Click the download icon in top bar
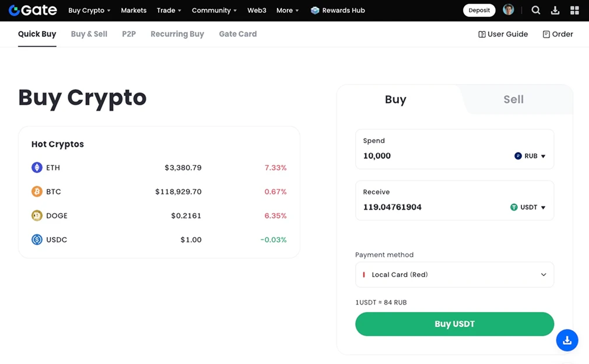Image resolution: width=589 pixels, height=364 pixels. point(555,10)
